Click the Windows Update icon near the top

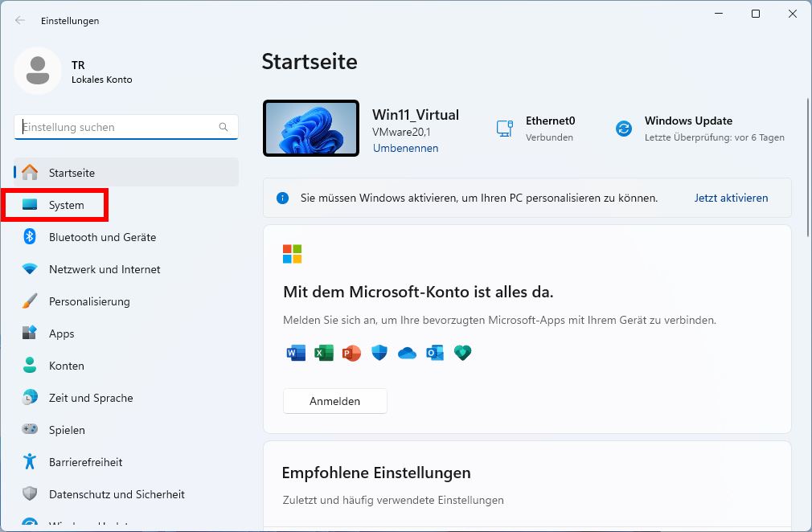(x=624, y=128)
